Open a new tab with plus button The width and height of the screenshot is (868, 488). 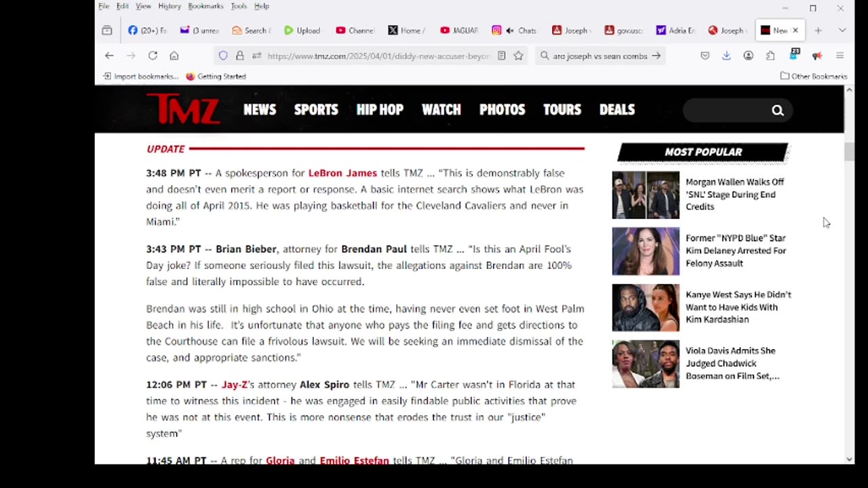pyautogui.click(x=818, y=30)
